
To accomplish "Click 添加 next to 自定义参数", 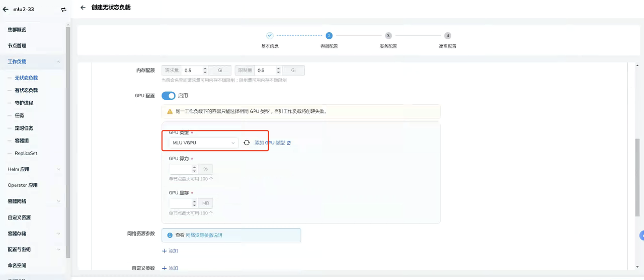I will point(170,268).
